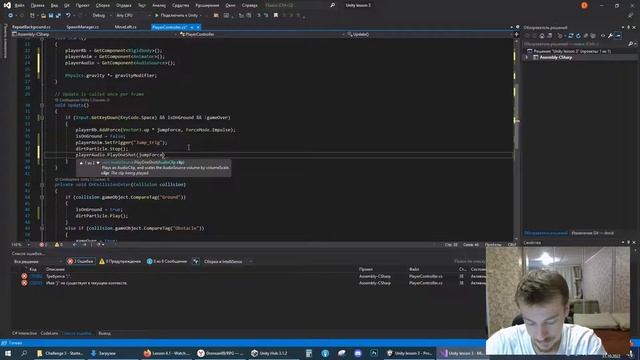
Task: Switch to the RepeatBackground.cs tab
Action: [x=31, y=27]
